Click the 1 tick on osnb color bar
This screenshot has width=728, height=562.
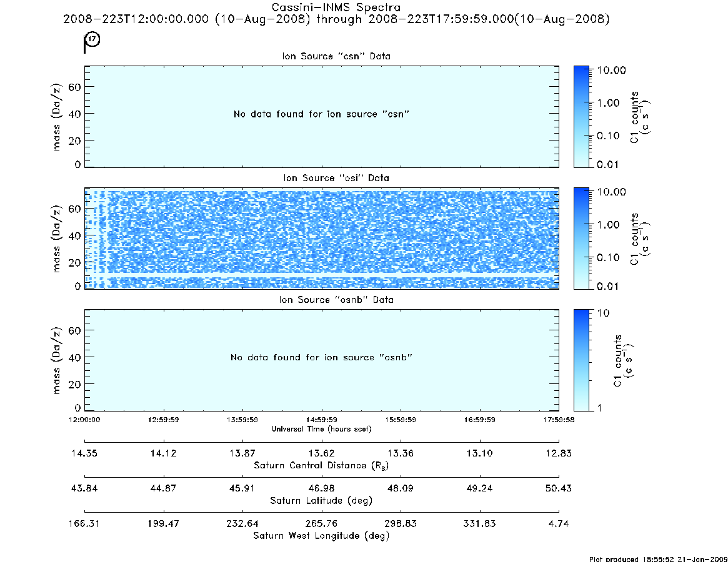(599, 408)
